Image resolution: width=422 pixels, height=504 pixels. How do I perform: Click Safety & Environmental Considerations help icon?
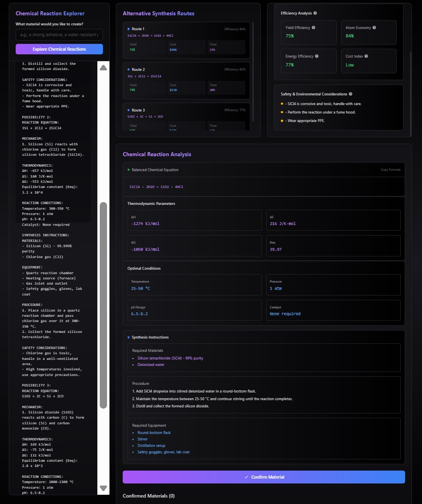[350, 94]
